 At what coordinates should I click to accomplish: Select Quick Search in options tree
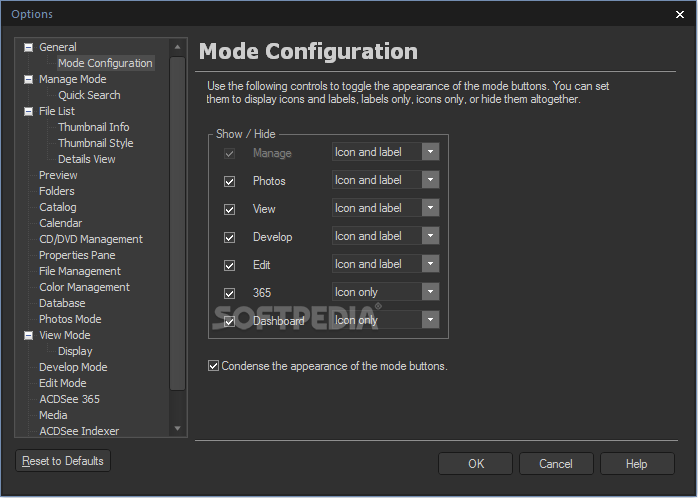(x=89, y=95)
